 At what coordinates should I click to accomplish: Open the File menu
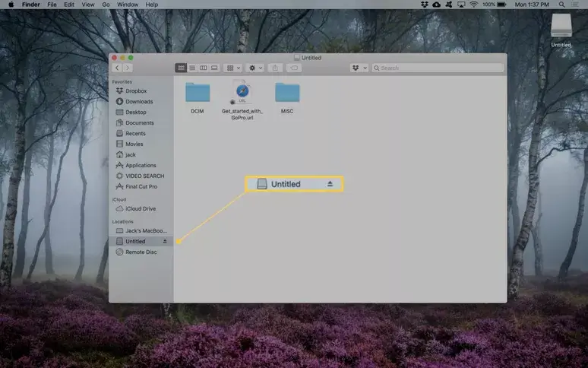pyautogui.click(x=52, y=5)
